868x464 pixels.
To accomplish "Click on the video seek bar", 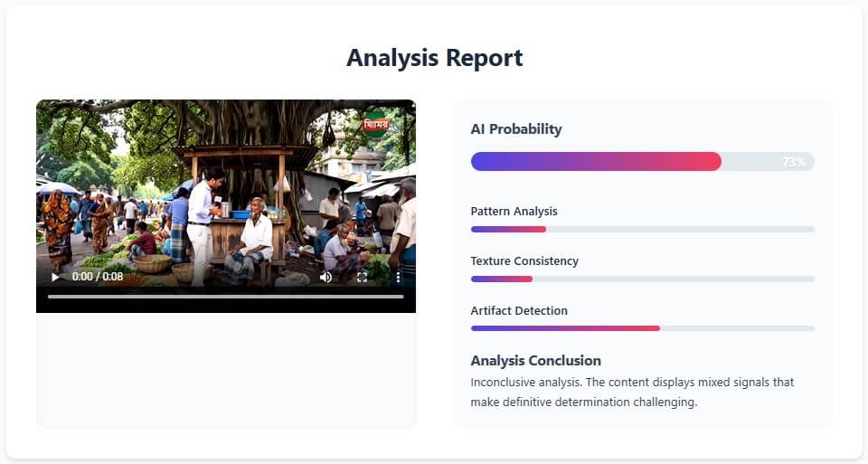I will (226, 297).
